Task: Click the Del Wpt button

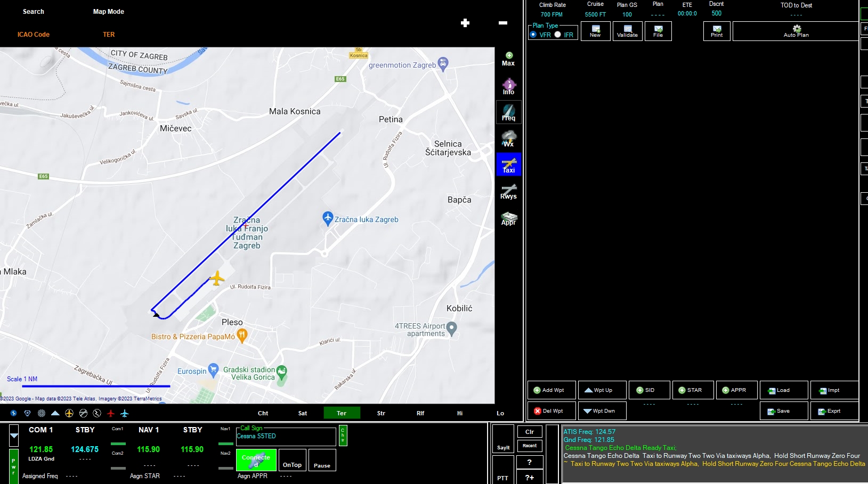Action: pyautogui.click(x=551, y=411)
